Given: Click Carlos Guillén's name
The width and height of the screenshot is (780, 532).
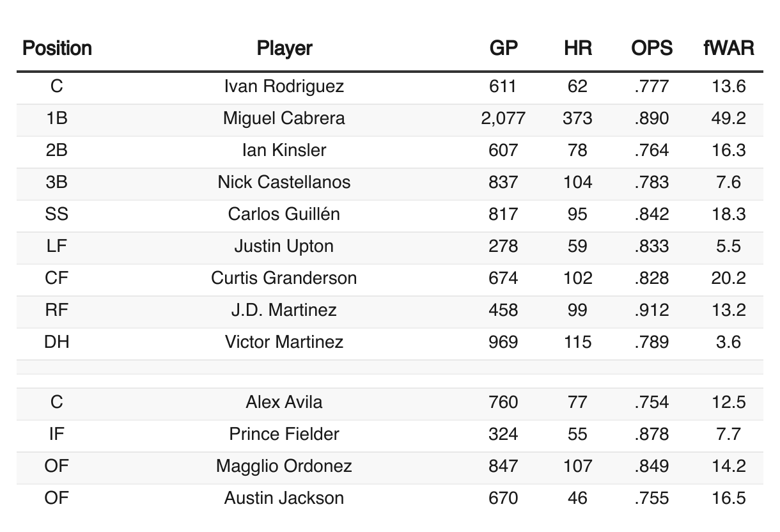Looking at the screenshot, I should pyautogui.click(x=285, y=214).
